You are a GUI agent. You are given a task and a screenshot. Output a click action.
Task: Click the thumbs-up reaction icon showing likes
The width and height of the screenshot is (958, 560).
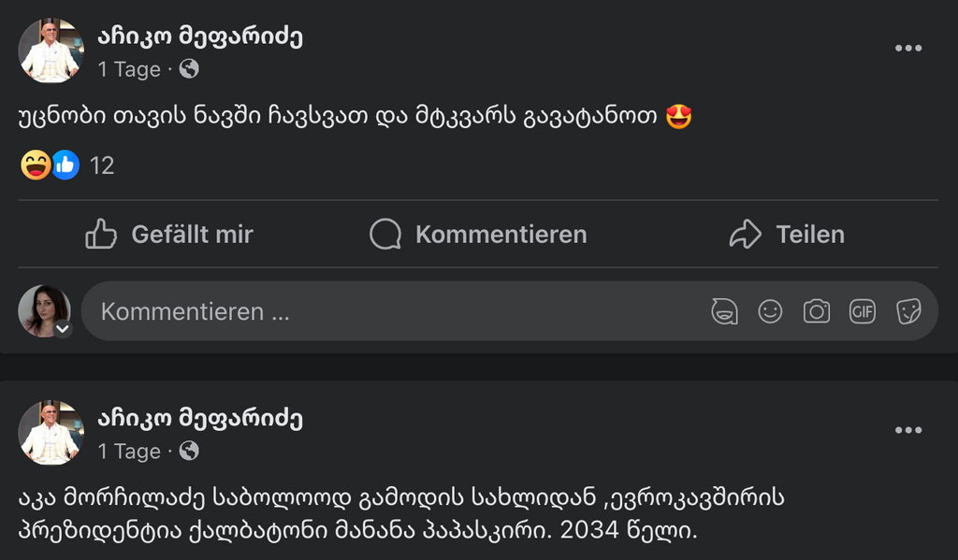[63, 165]
